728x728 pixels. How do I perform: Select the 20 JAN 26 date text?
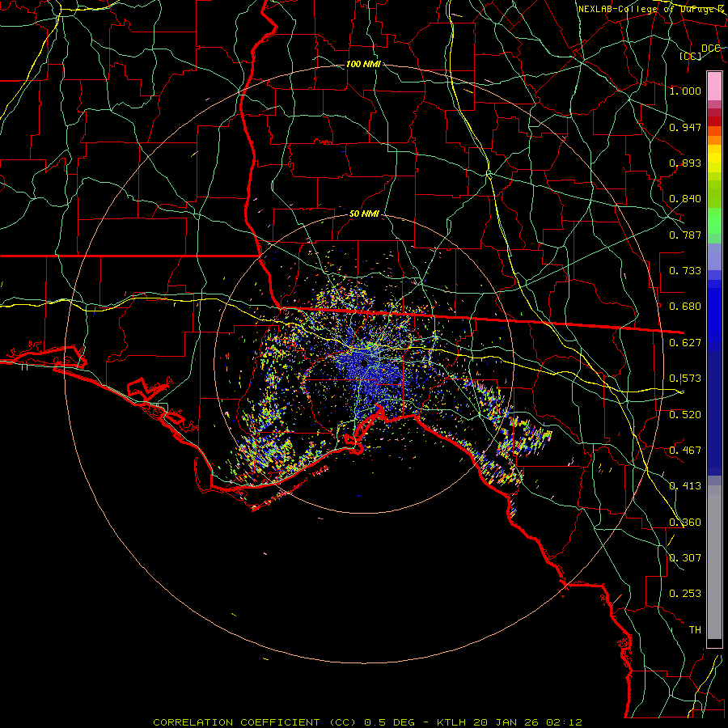pos(506,722)
